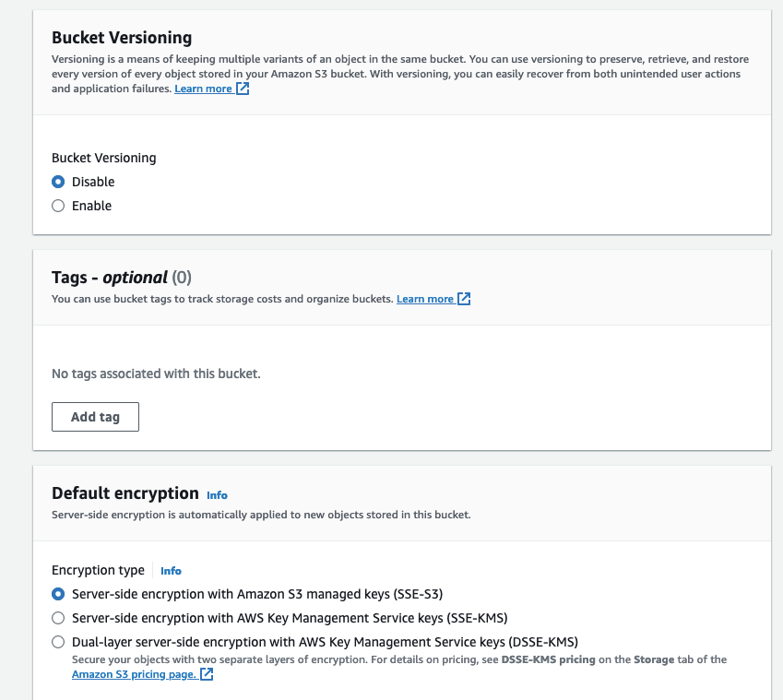
Task: Open external-link icon beside Versioning Learn more
Action: 243,89
